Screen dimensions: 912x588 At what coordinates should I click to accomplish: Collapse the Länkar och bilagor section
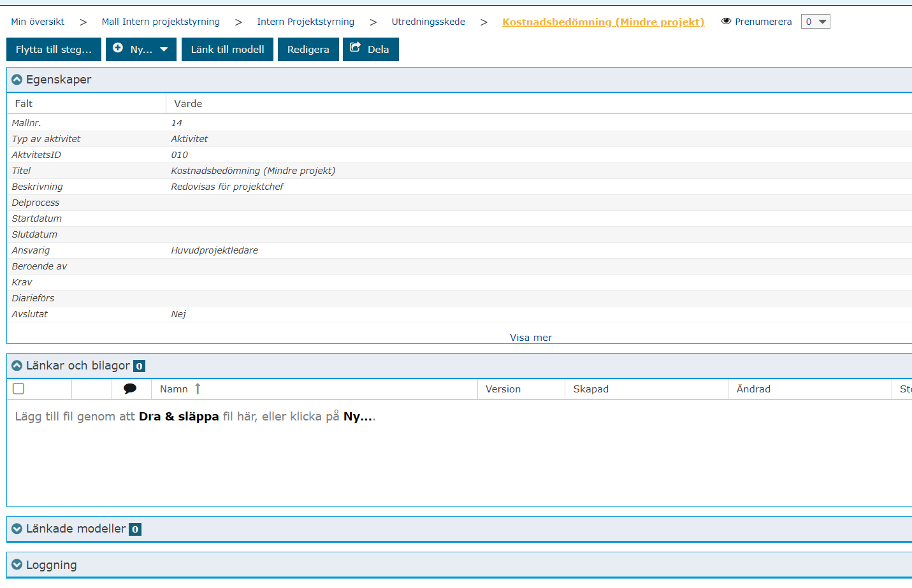(x=17, y=366)
